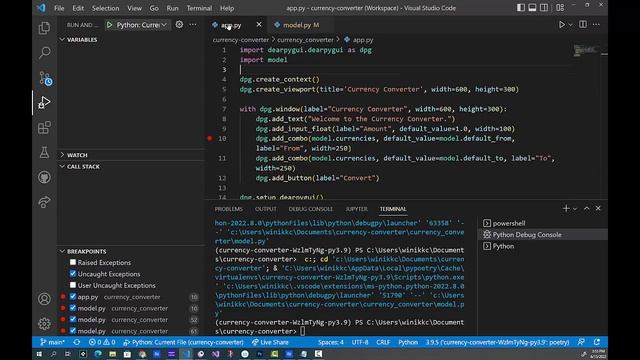This screenshot has width=640, height=360.
Task: Open the Source Control view
Action: 44,78
